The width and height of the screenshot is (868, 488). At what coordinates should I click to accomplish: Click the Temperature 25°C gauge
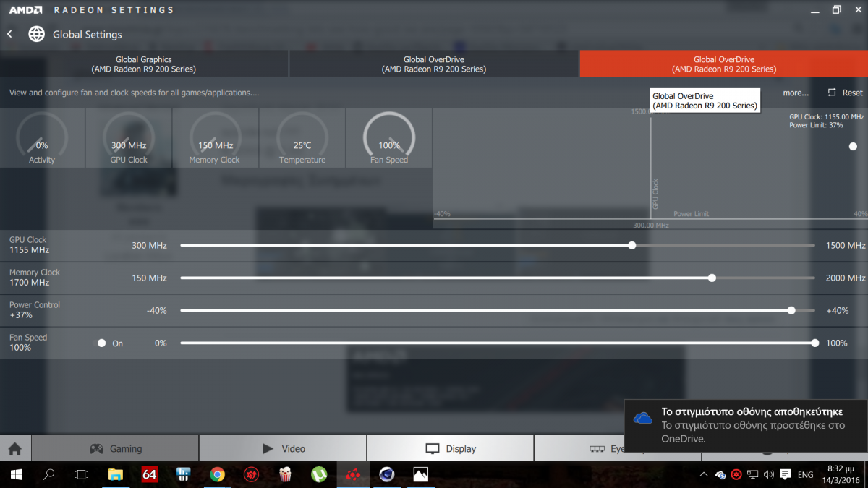coord(302,138)
